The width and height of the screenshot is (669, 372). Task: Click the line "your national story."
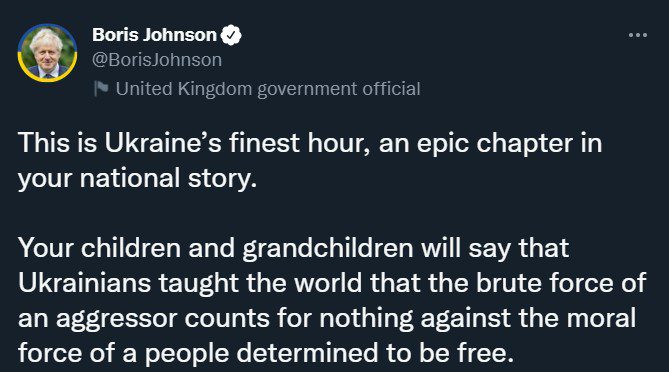pos(137,179)
